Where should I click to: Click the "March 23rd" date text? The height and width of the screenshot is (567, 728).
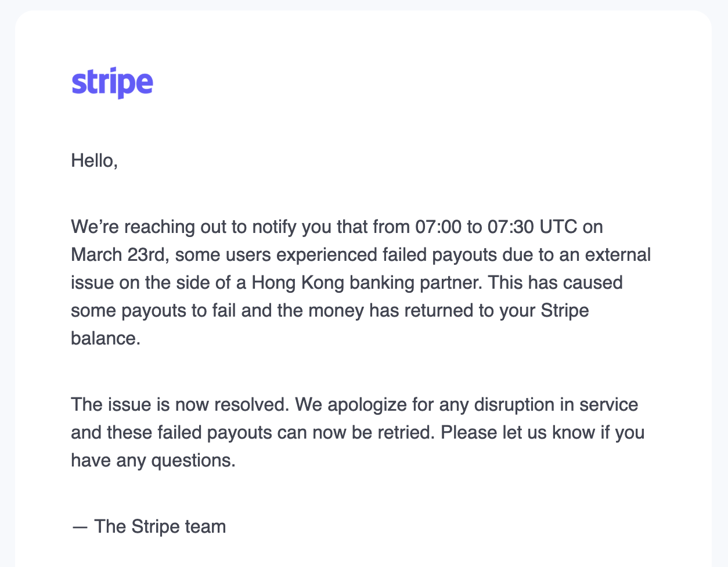pyautogui.click(x=119, y=254)
